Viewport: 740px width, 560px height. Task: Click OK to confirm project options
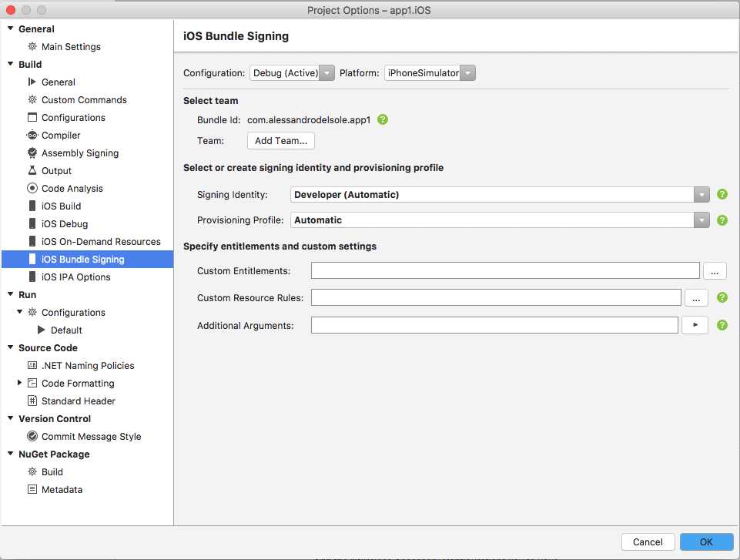tap(706, 542)
